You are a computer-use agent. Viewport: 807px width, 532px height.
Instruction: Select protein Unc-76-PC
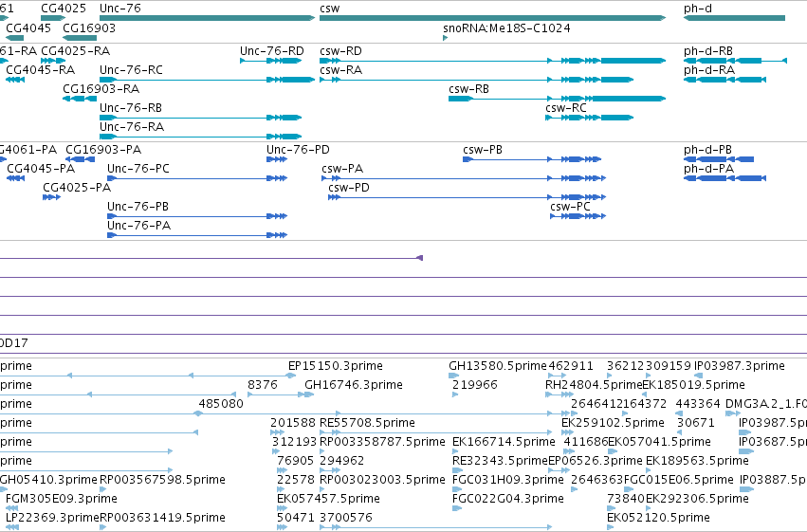[197, 178]
